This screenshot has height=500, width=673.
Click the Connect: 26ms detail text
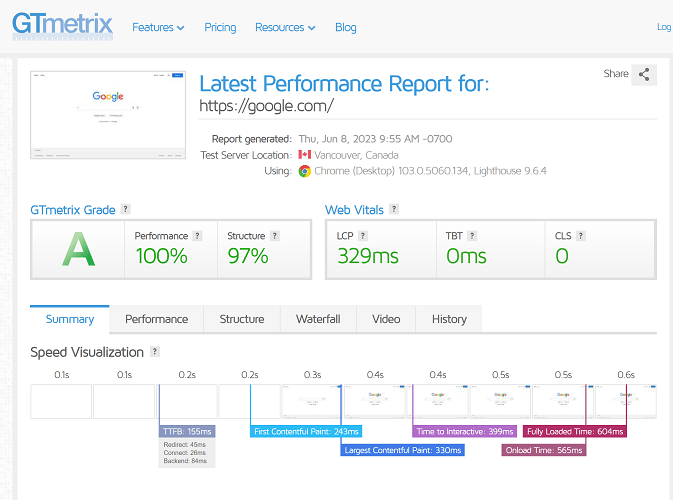click(x=185, y=453)
